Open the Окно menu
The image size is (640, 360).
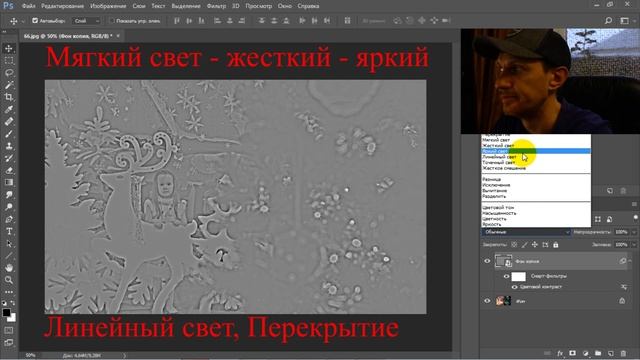point(284,6)
